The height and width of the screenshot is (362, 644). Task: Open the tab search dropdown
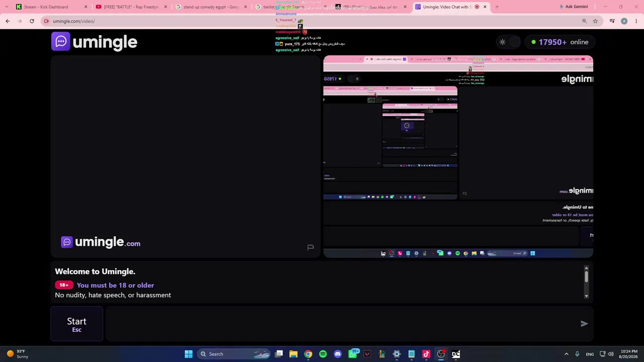pyautogui.click(x=6, y=7)
